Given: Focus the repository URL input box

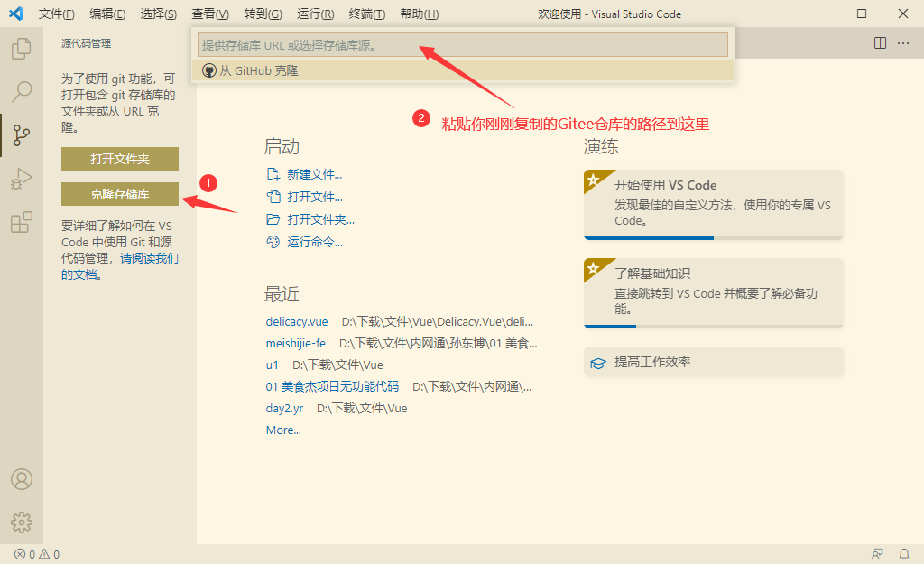Looking at the screenshot, I should coord(463,45).
